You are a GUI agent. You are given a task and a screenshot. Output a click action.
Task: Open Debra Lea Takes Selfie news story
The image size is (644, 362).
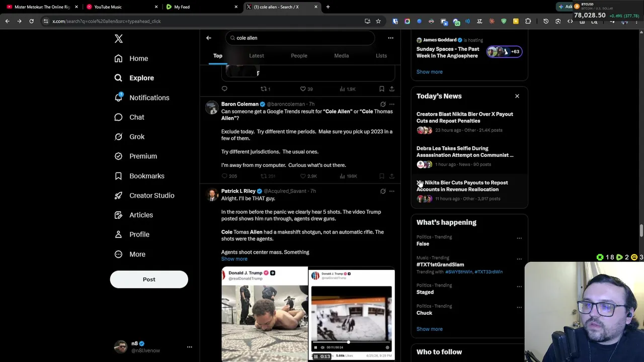(x=465, y=152)
